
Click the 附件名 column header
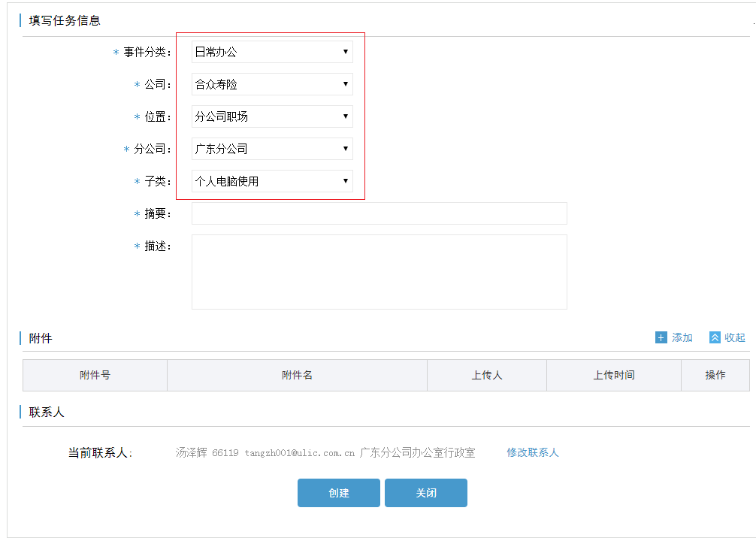(297, 375)
